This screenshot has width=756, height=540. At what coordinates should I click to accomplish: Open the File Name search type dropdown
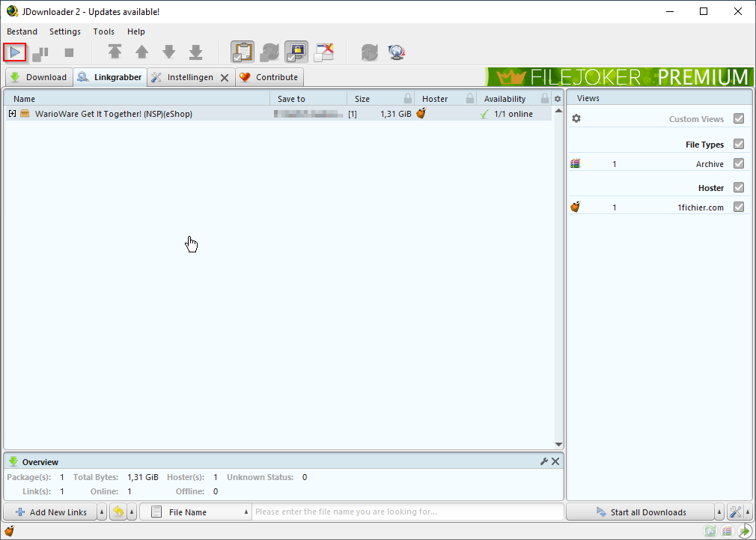(196, 512)
